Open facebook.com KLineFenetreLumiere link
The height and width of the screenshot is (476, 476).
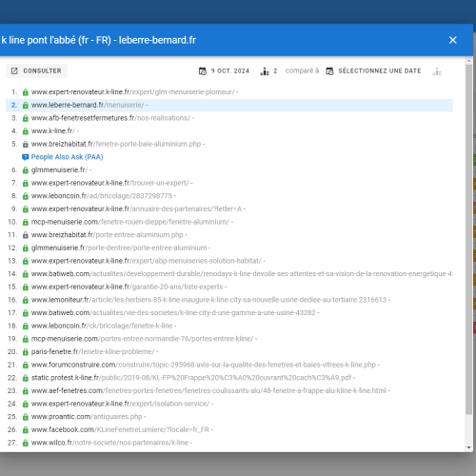click(x=120, y=429)
